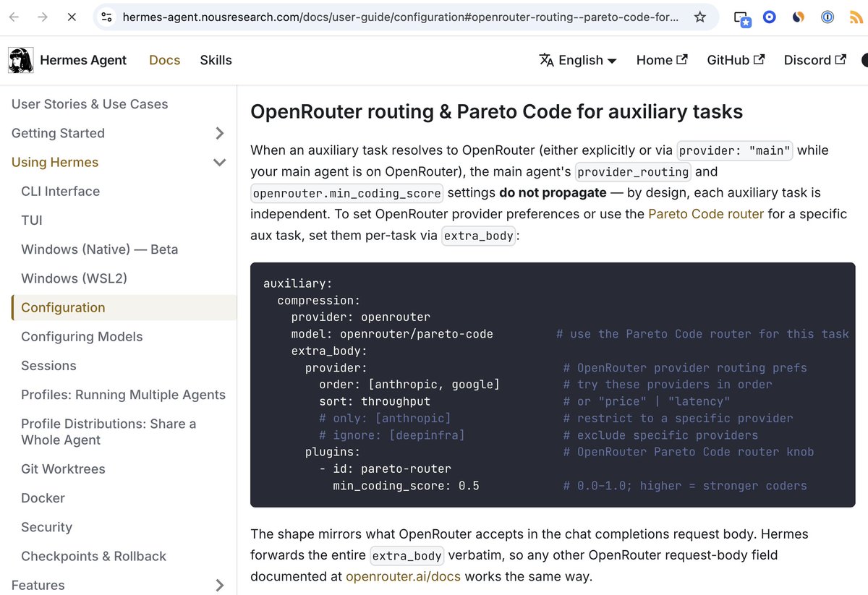Screen dimensions: 868x595
Task: Click 'min_coding_score: 0.5' code line
Action: [x=406, y=486]
